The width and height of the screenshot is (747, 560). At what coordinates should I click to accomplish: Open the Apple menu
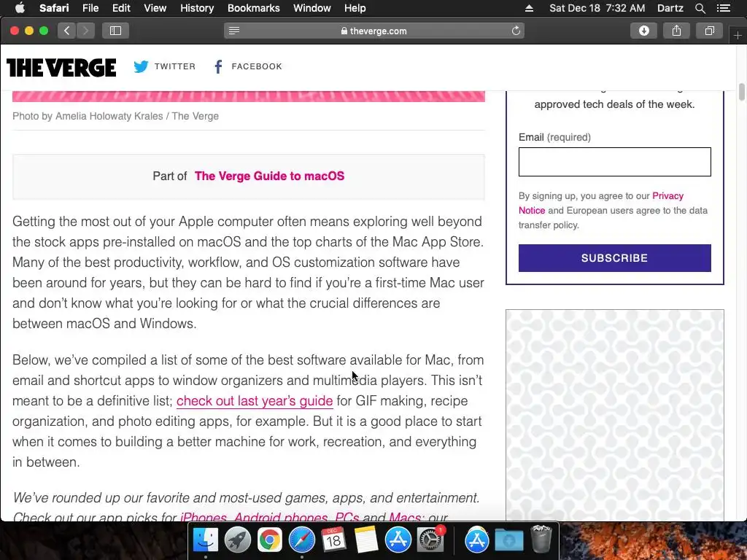coord(20,7)
